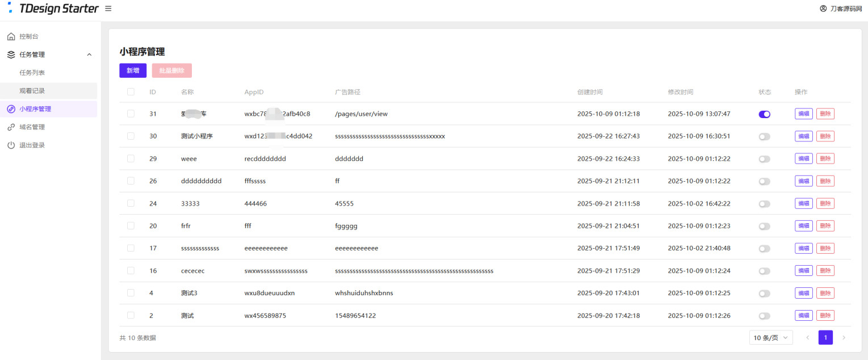Select page 1 in pagination
The width and height of the screenshot is (868, 360).
825,338
